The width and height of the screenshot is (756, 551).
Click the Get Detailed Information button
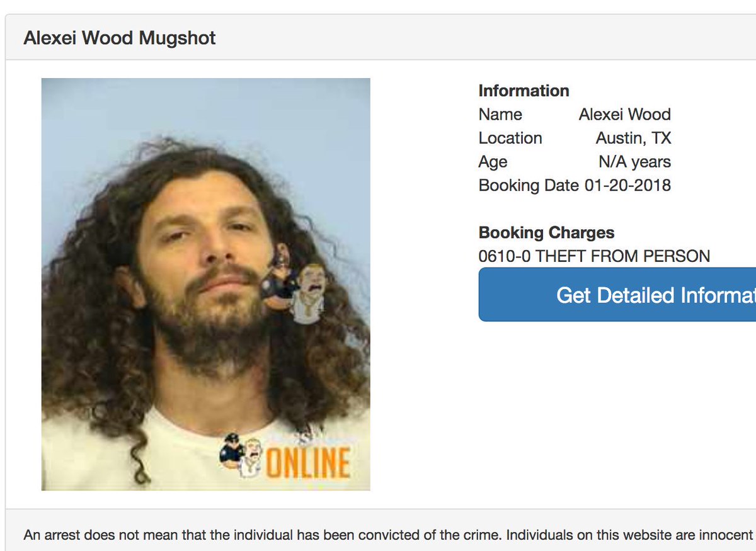pos(617,295)
